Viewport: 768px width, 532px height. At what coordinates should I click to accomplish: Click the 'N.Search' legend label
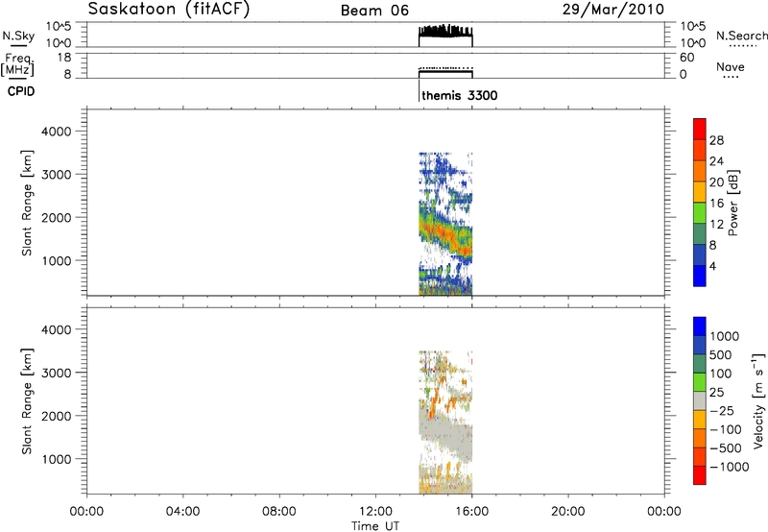tap(741, 36)
